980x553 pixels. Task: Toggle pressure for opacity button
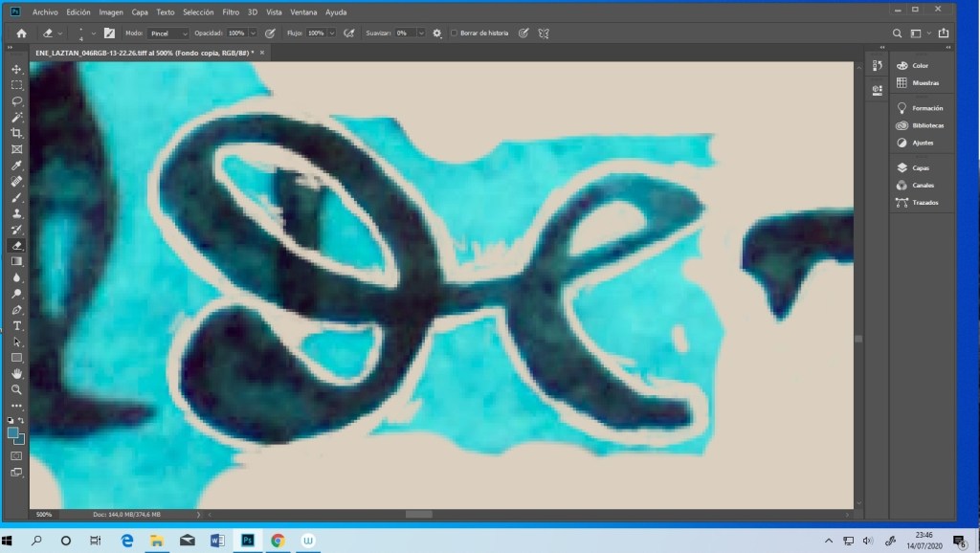(x=270, y=33)
